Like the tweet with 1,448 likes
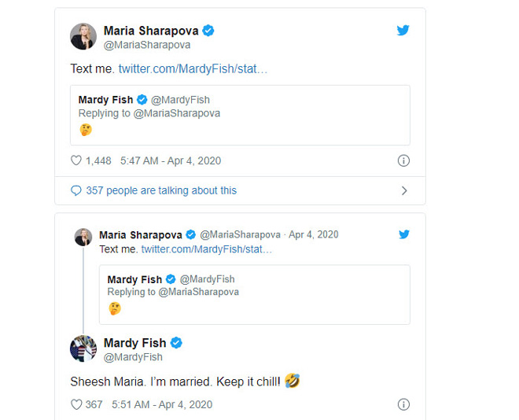This screenshot has height=420, width=519. pyautogui.click(x=76, y=160)
